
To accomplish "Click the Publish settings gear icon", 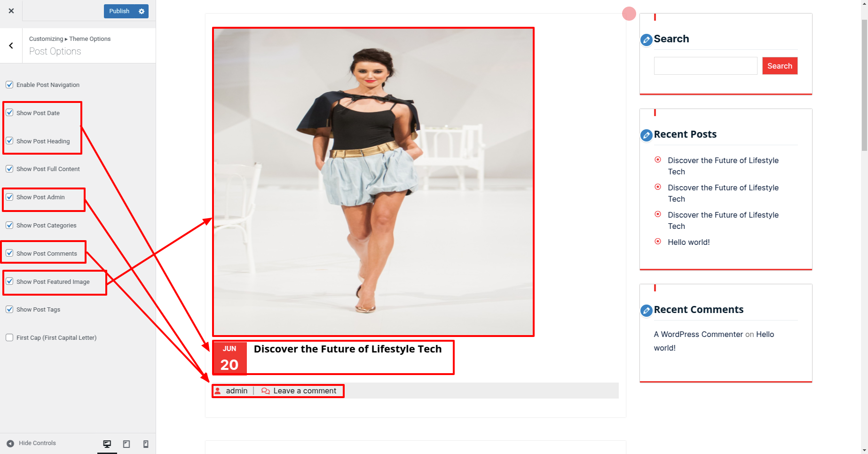I will pyautogui.click(x=142, y=11).
